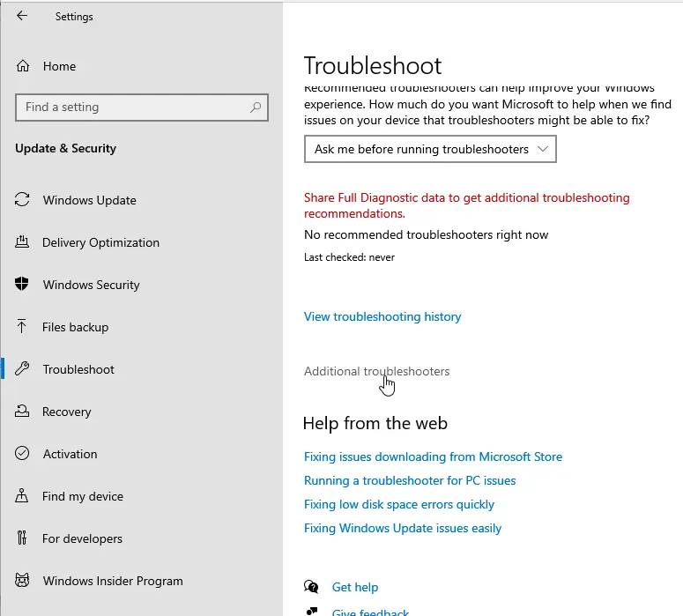
Task: Open the Activation section
Action: (x=70, y=454)
